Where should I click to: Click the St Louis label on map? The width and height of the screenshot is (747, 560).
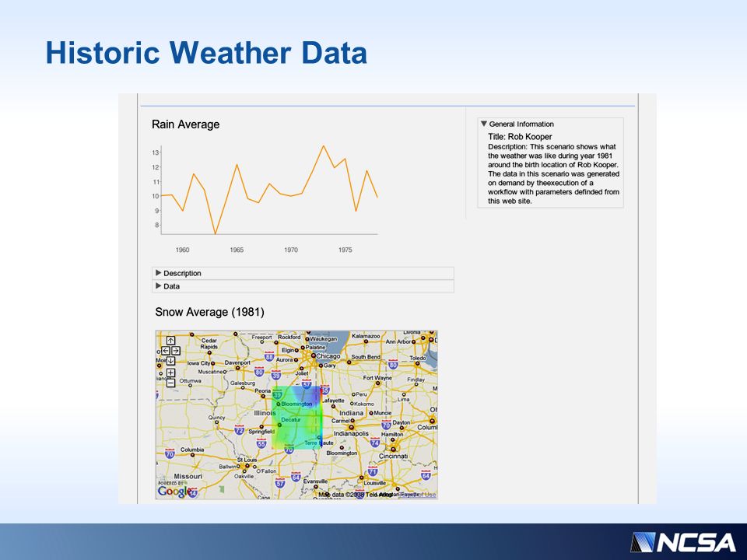pos(247,460)
